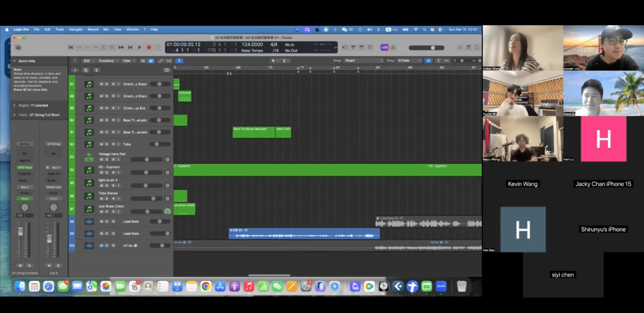The width and height of the screenshot is (644, 313).
Task: Click the blue Waveform Zoom button
Action: click(428, 61)
